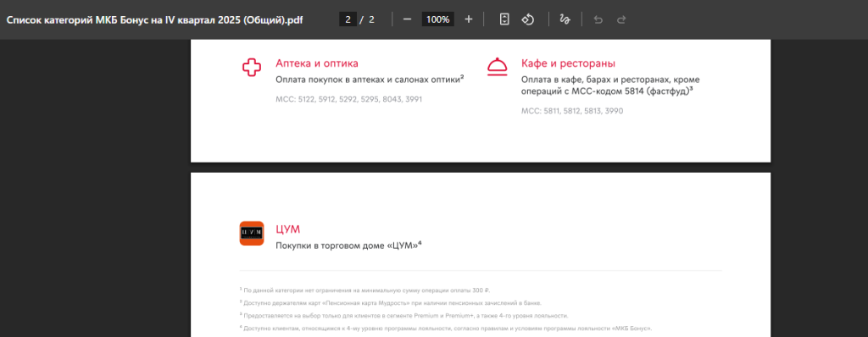Activate the draw annotation tool
The height and width of the screenshot is (337, 868).
[565, 19]
